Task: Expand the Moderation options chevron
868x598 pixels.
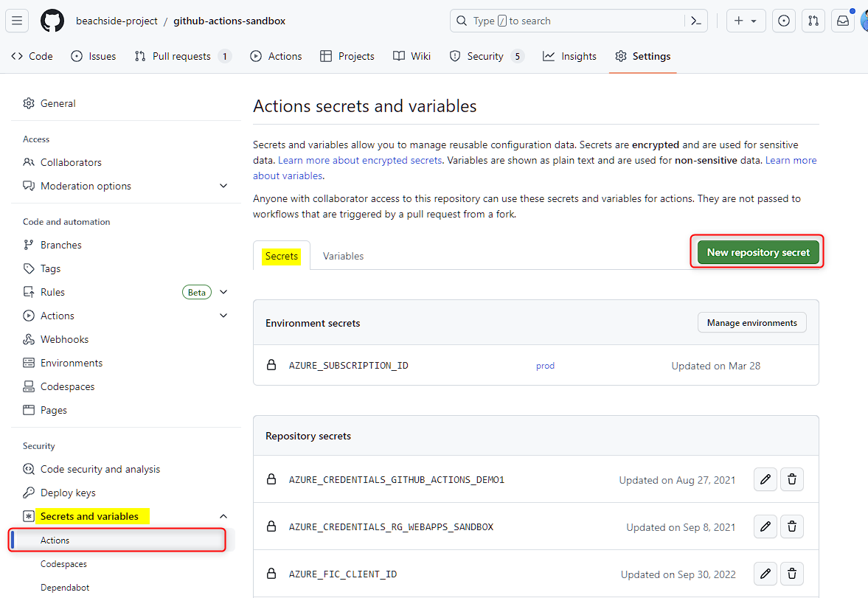Action: tap(223, 186)
